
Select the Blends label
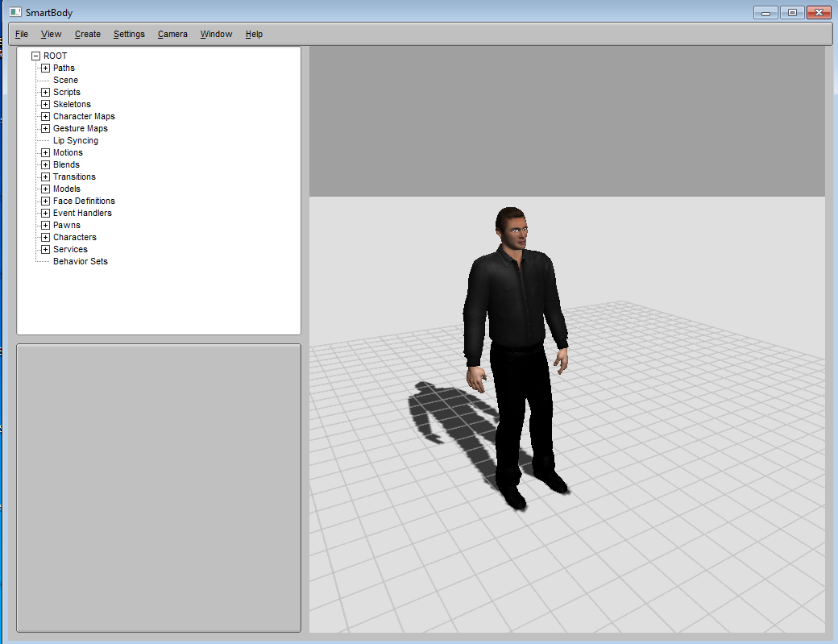(x=66, y=164)
